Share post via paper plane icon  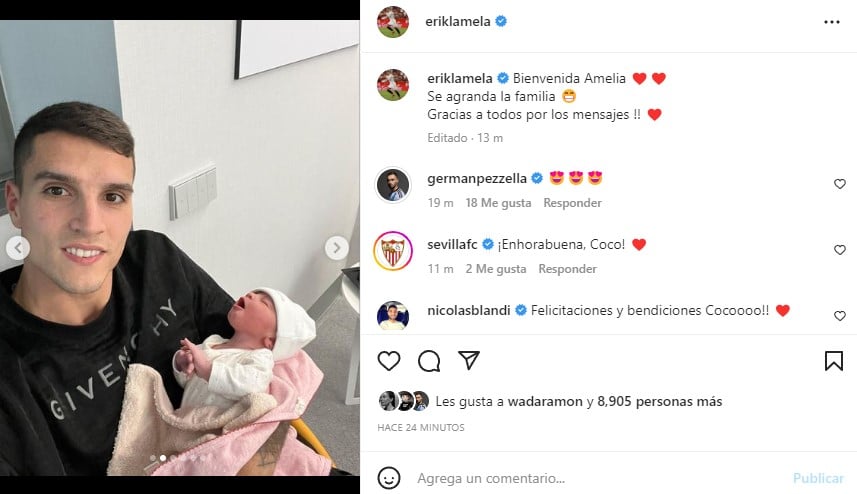(469, 360)
